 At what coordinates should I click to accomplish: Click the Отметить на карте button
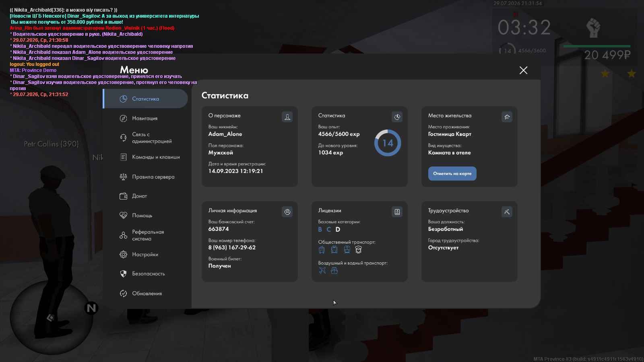(452, 174)
